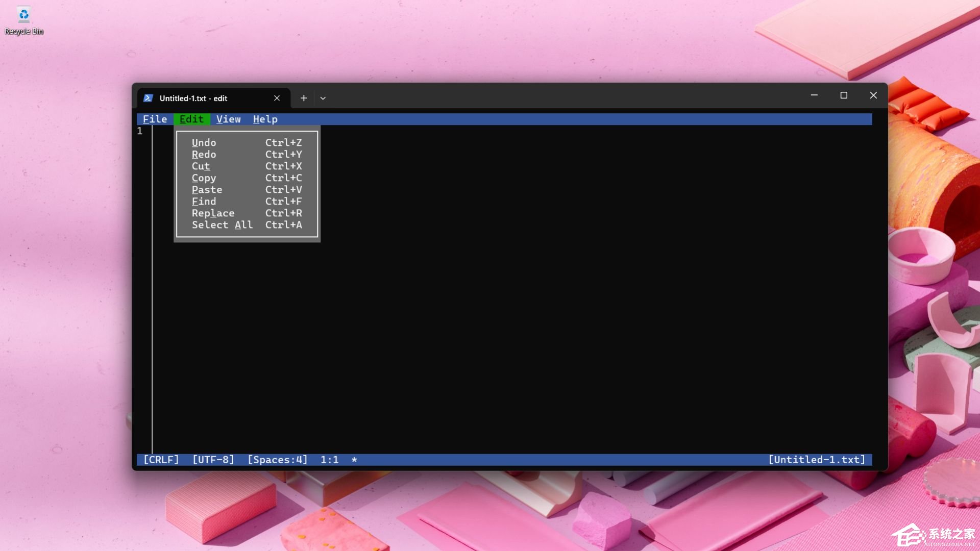Click the PowerShell icon on the tab
The height and width of the screenshot is (551, 980).
(148, 97)
